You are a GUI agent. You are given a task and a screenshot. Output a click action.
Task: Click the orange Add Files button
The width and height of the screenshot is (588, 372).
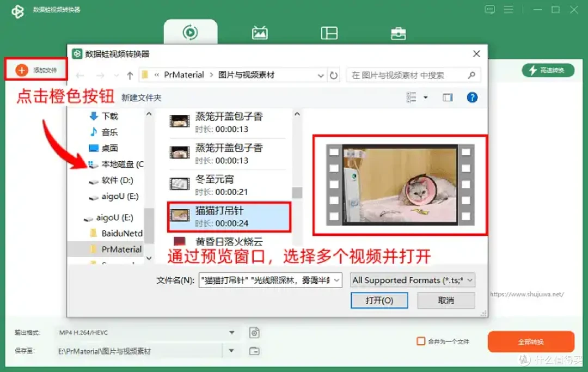[x=36, y=70]
